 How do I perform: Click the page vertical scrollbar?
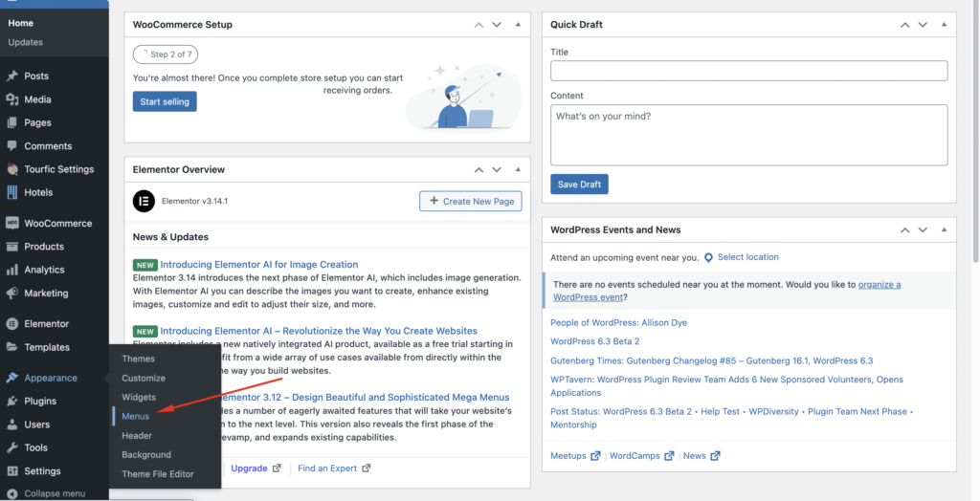click(x=975, y=131)
